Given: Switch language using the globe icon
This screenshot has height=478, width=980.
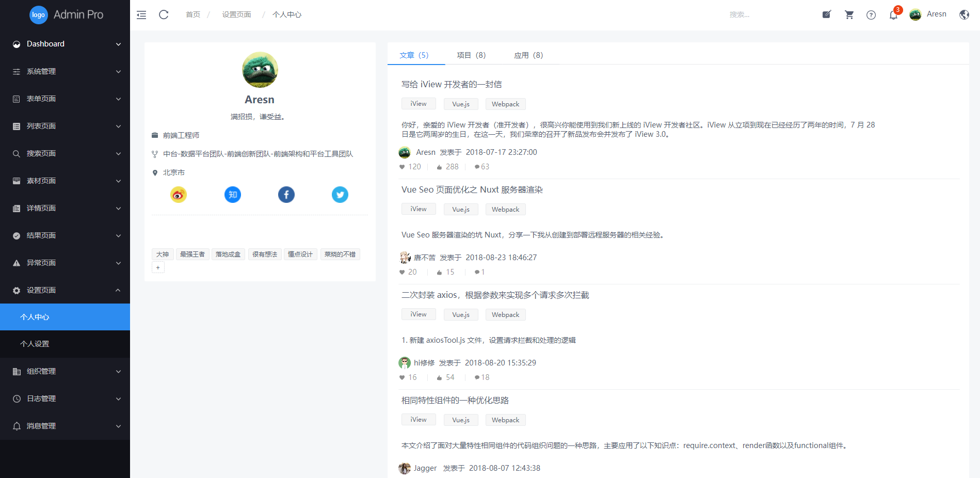Looking at the screenshot, I should [x=964, y=14].
